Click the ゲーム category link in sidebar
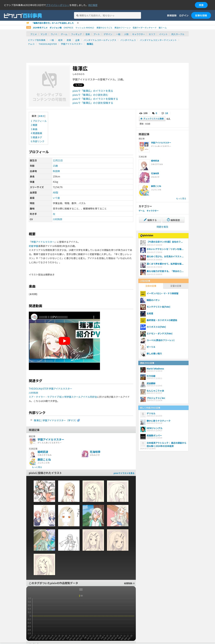Image resolution: width=215 pixels, height=644 pixels. point(142,211)
